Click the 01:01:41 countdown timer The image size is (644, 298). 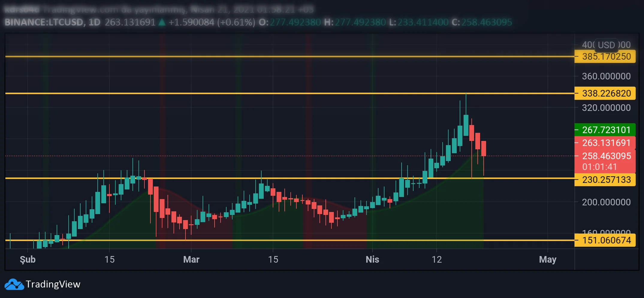(599, 167)
